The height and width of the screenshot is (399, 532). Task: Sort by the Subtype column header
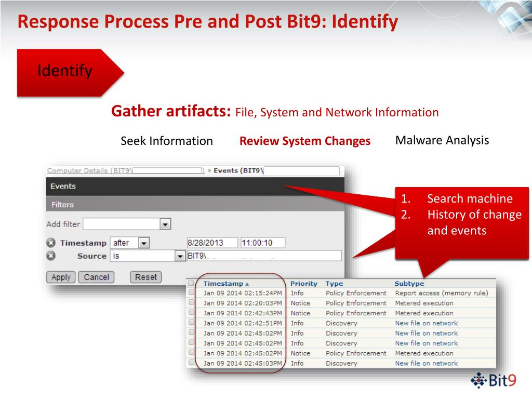(409, 284)
